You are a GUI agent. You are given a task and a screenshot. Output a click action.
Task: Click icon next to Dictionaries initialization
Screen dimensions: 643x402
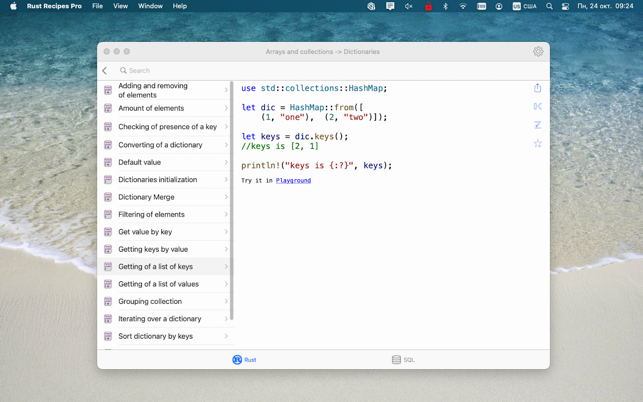tap(108, 180)
